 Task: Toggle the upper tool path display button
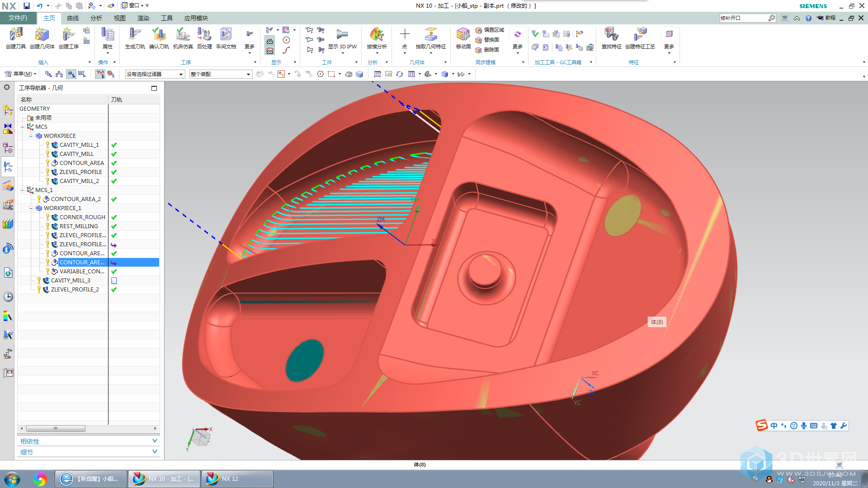coord(270,42)
